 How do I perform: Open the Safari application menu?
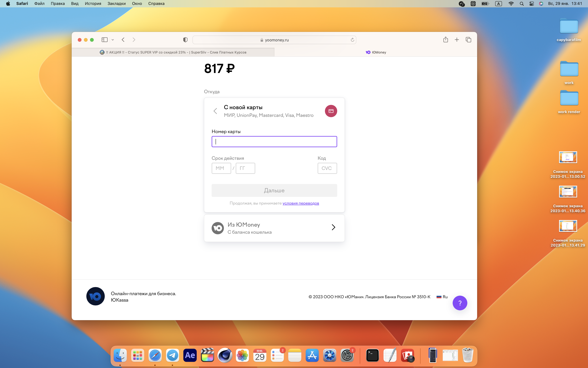click(x=22, y=4)
